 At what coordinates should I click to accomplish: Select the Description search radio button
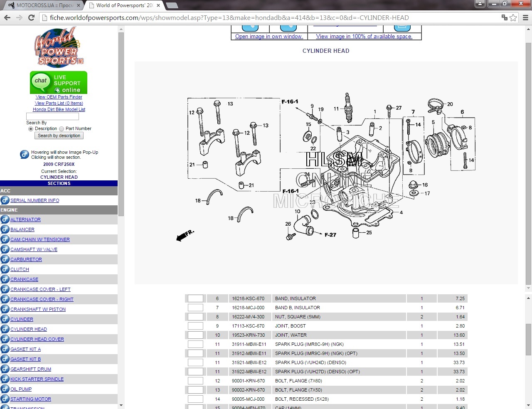tap(31, 129)
